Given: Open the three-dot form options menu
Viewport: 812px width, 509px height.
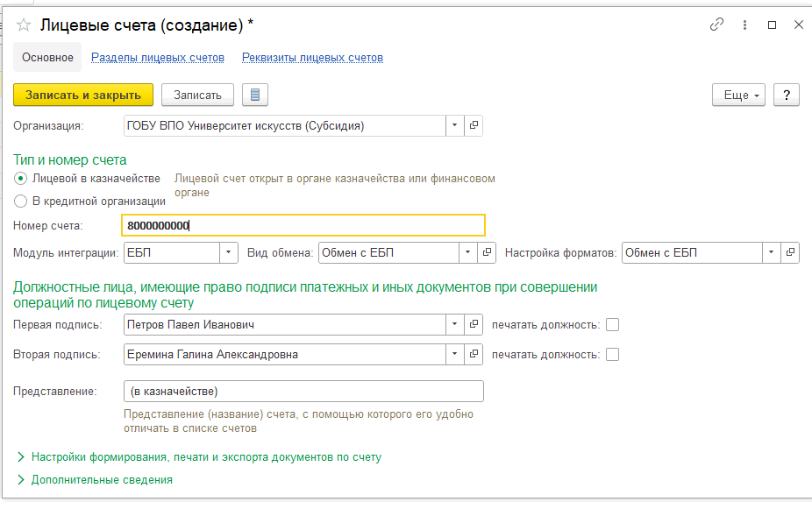Looking at the screenshot, I should click(744, 25).
